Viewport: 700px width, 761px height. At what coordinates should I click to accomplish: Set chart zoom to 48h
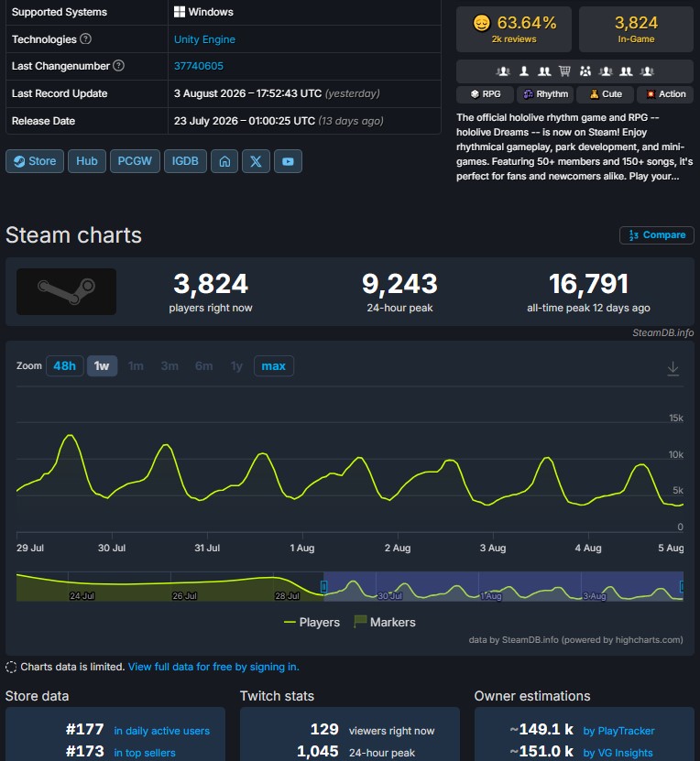pos(64,366)
